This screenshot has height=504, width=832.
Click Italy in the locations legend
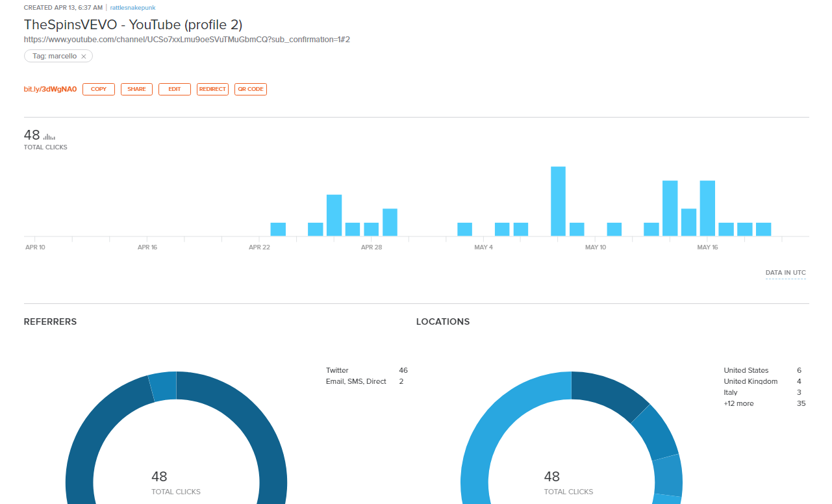(731, 392)
